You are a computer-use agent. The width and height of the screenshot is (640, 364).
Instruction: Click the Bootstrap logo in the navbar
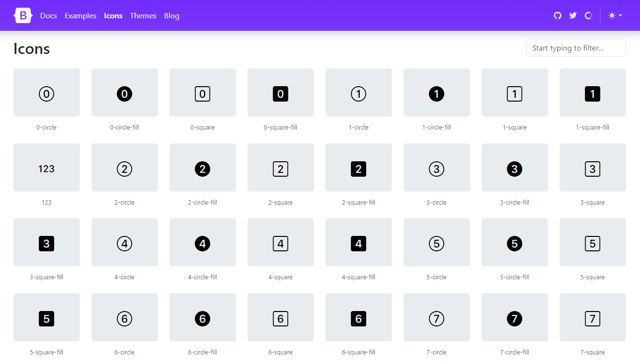pyautogui.click(x=23, y=15)
